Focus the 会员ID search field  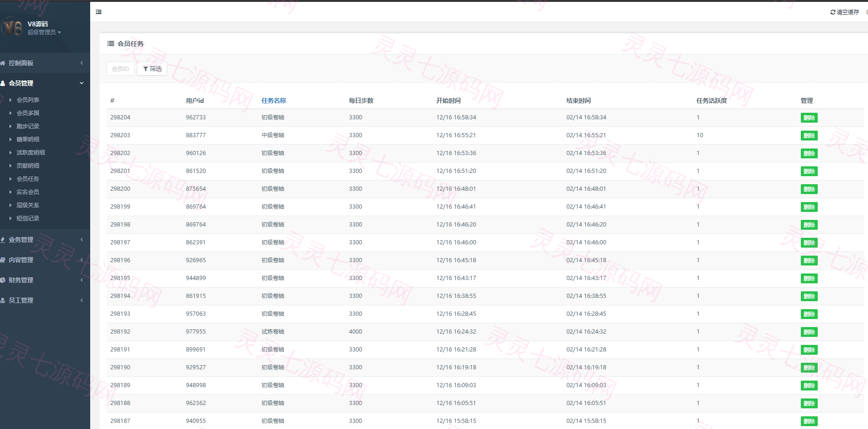[x=121, y=69]
